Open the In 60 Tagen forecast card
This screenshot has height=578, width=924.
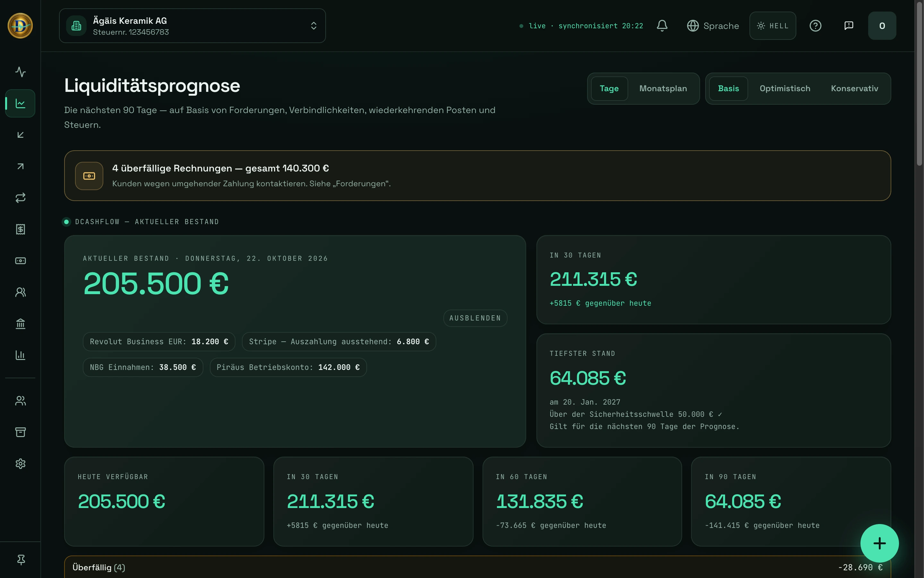[x=582, y=501]
